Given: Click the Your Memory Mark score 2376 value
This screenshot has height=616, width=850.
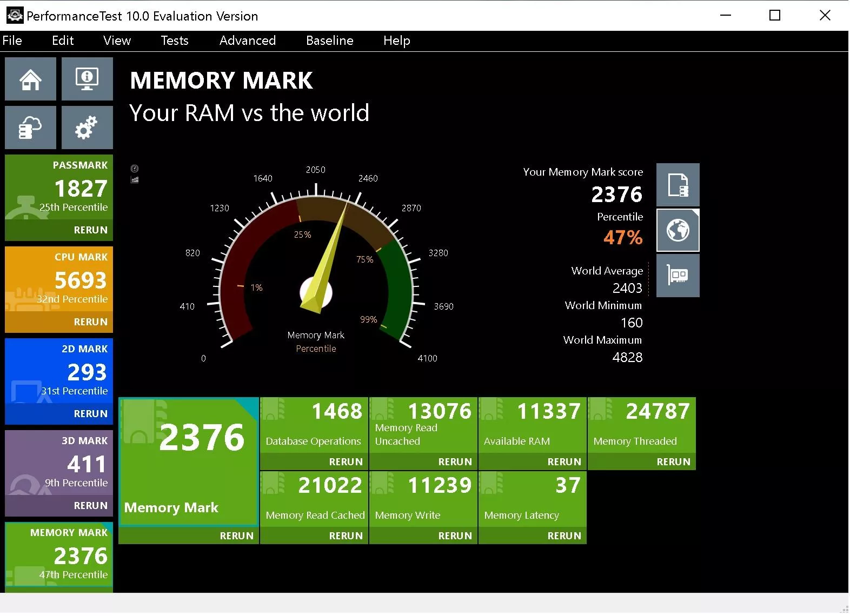Looking at the screenshot, I should [617, 195].
